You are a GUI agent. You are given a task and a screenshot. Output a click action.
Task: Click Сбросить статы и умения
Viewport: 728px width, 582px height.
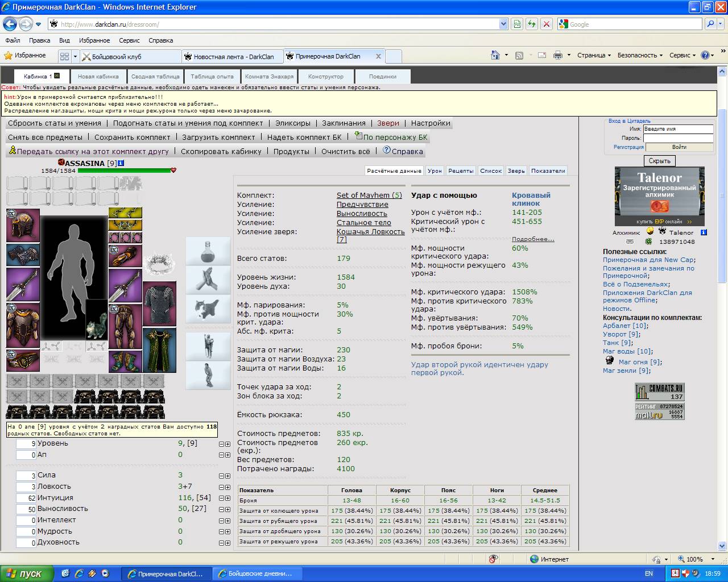coord(55,123)
